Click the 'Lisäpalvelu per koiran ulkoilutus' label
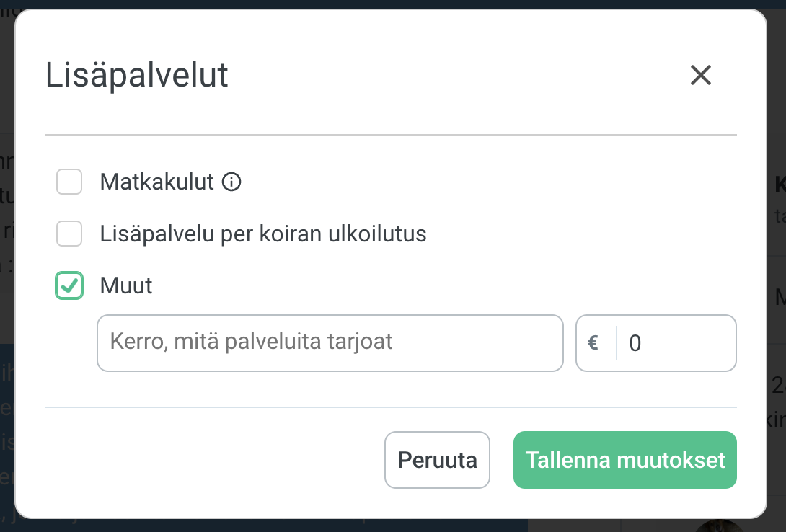This screenshot has width=786, height=532. click(x=263, y=234)
